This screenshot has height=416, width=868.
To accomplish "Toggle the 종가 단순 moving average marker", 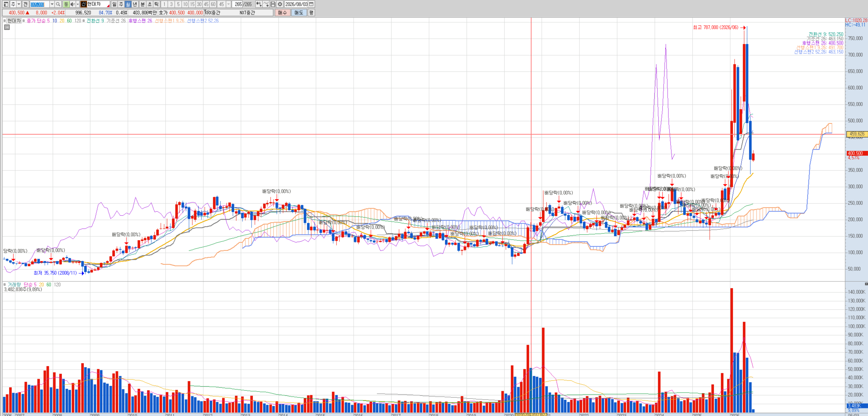I will pyautogui.click(x=24, y=20).
